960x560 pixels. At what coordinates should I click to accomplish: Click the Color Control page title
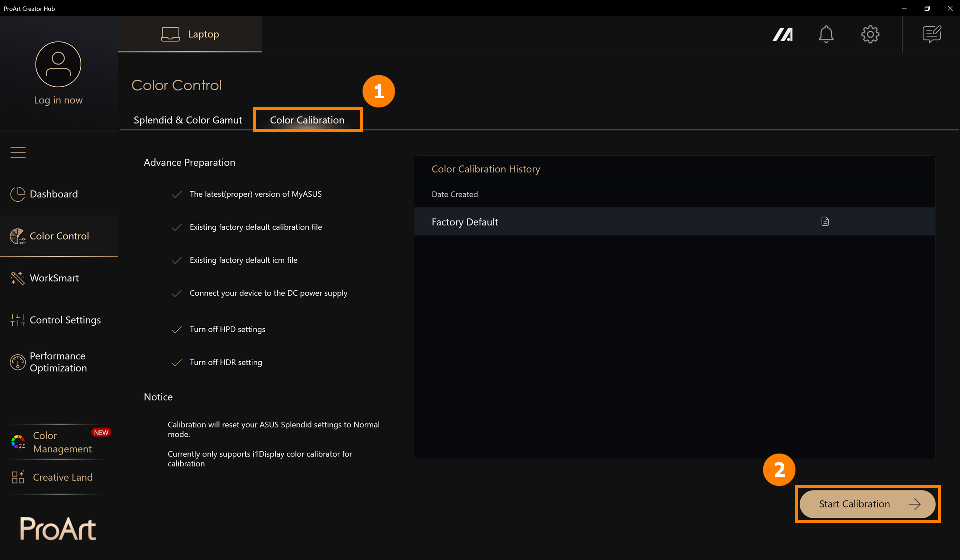pyautogui.click(x=177, y=85)
